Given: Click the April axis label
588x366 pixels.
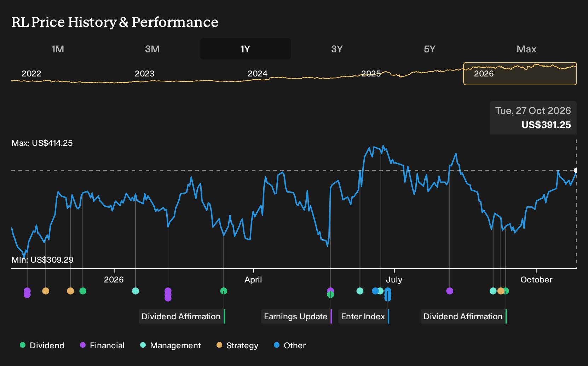Looking at the screenshot, I should pos(253,280).
